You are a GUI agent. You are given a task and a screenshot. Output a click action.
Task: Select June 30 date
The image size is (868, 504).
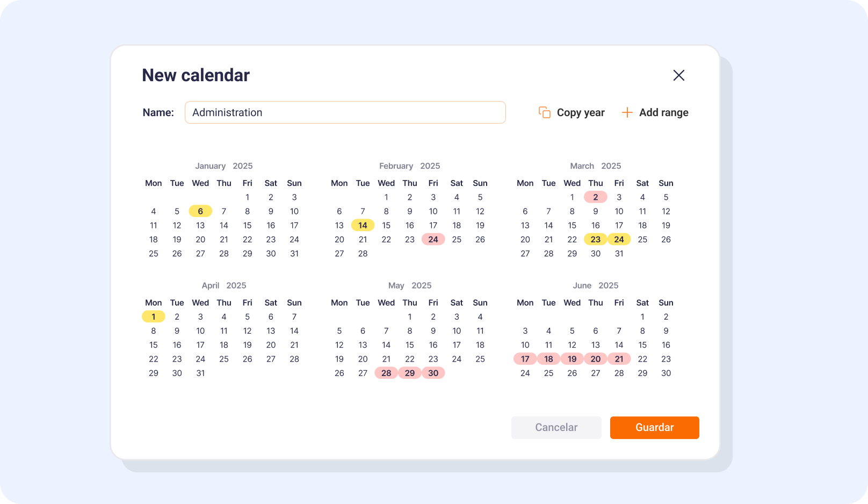pos(666,373)
